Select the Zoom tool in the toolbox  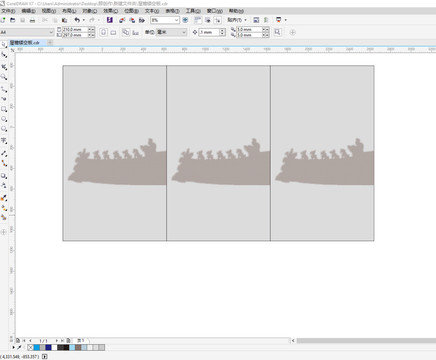coord(4,77)
